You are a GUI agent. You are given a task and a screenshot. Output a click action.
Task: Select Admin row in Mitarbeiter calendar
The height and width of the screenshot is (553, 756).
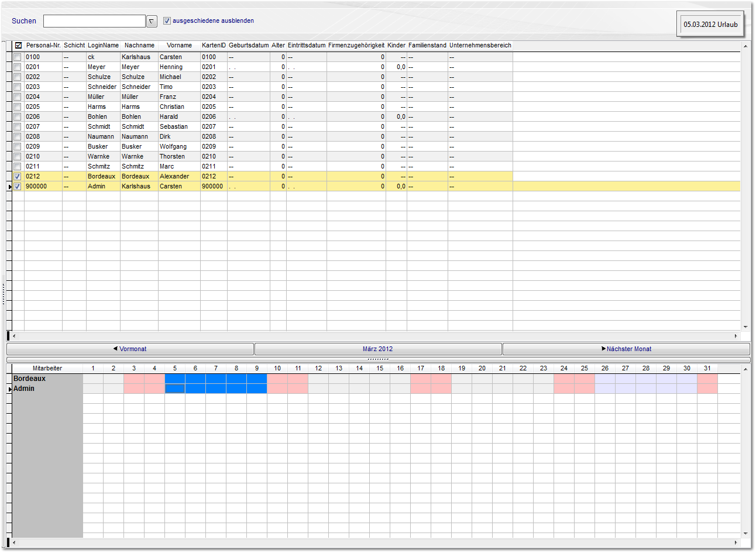pos(47,389)
